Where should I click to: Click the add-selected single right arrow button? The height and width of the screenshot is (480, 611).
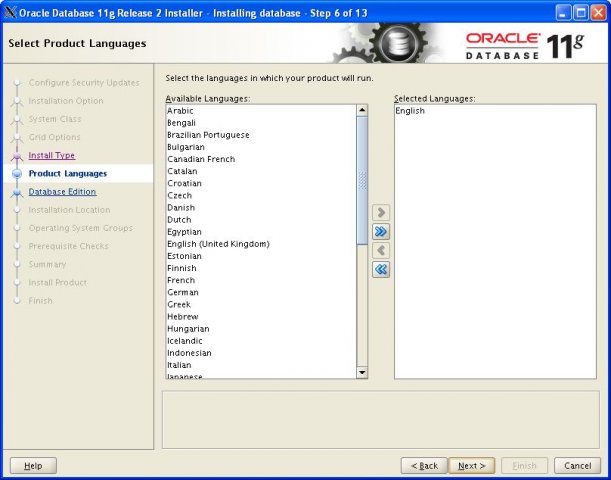381,212
